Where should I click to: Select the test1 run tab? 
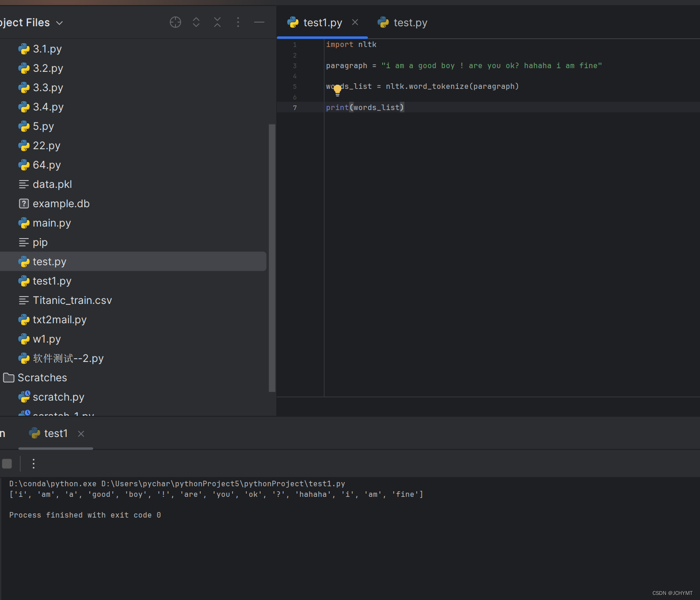point(56,433)
